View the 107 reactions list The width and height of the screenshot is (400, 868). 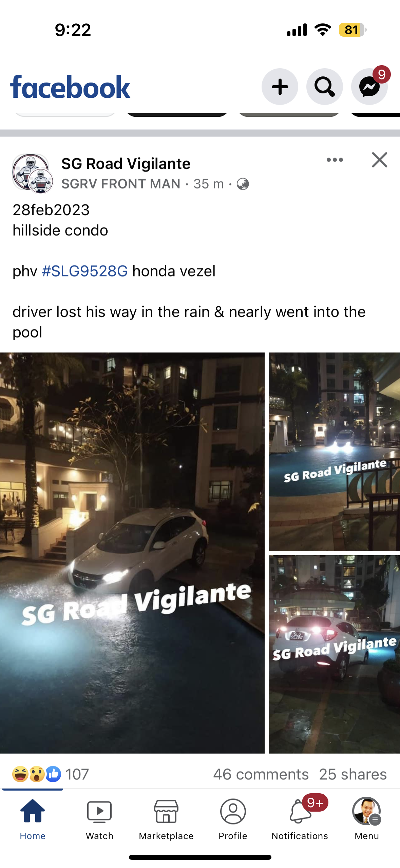[51, 774]
